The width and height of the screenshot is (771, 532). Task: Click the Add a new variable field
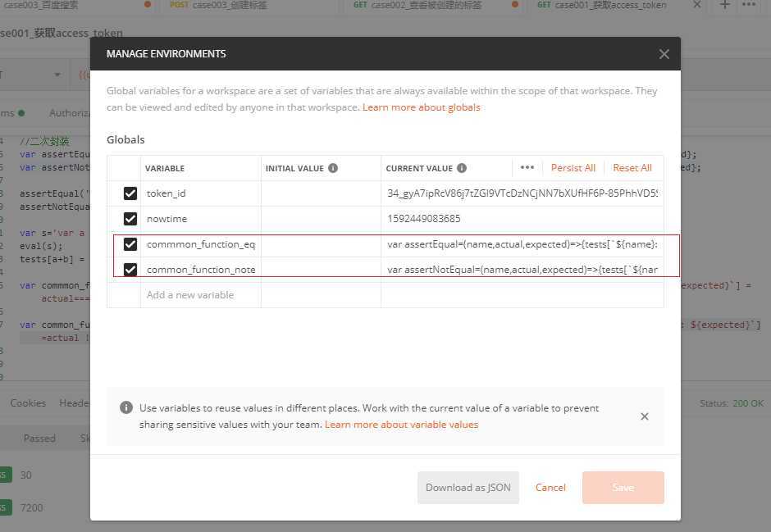[190, 295]
